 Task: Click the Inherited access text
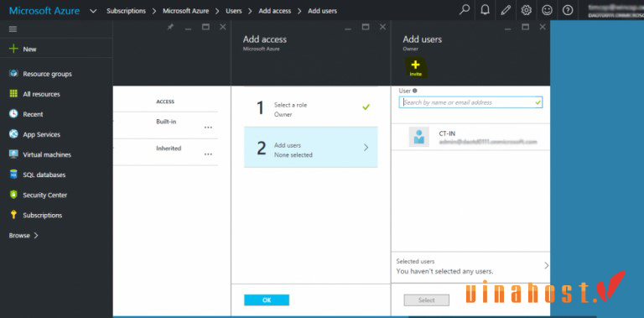[x=169, y=149]
